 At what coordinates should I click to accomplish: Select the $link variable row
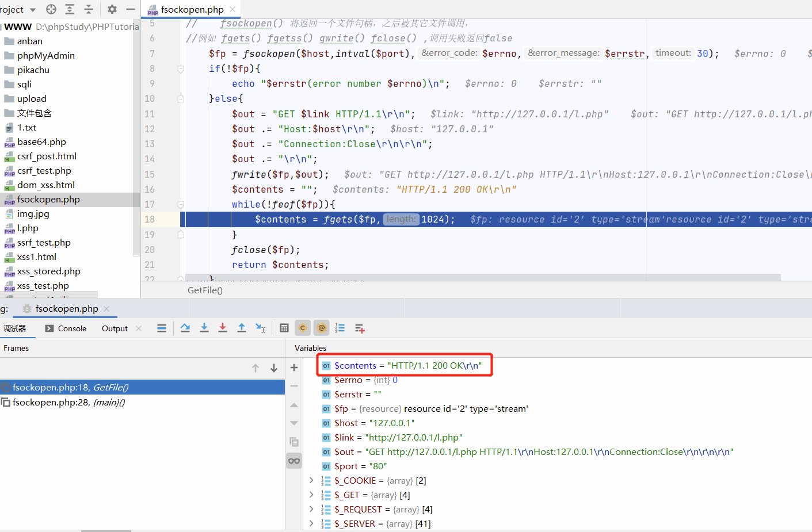pos(398,437)
